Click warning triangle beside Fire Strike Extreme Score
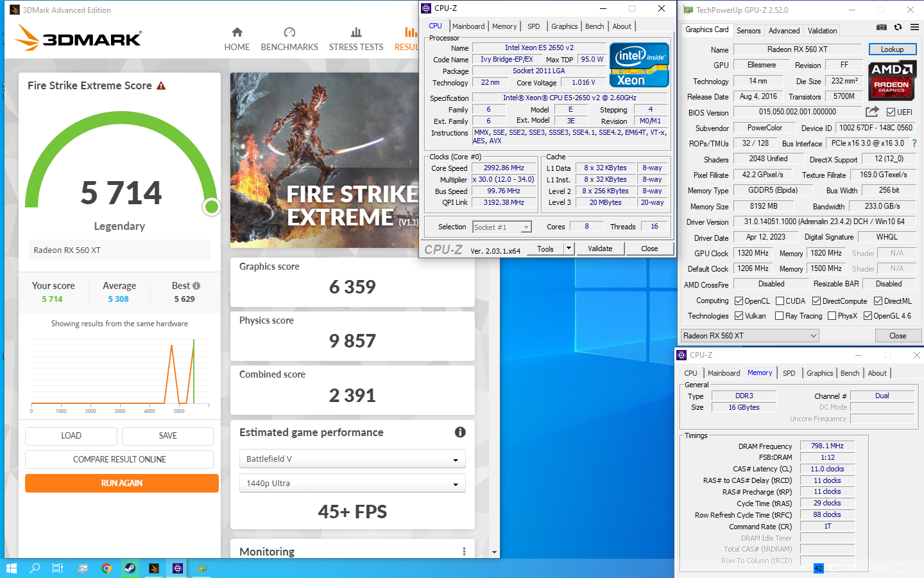The width and height of the screenshot is (924, 578). coord(161,85)
